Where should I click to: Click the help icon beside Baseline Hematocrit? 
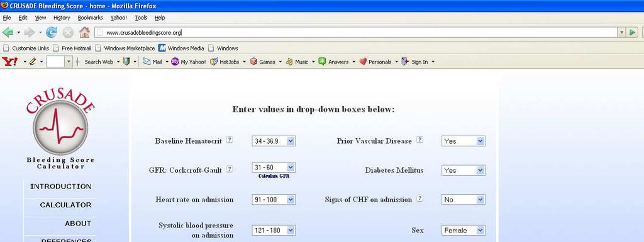click(230, 139)
